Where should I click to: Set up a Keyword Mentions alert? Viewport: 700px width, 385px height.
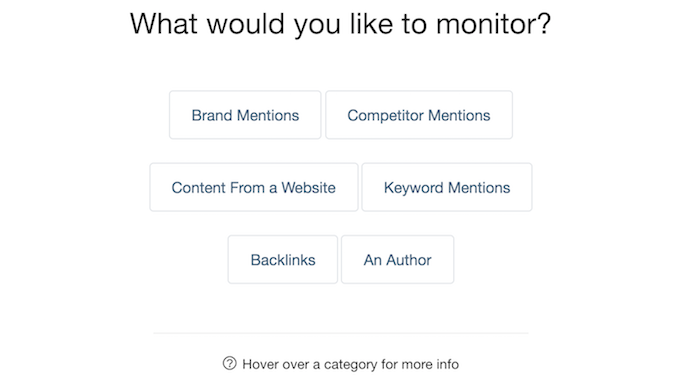[x=447, y=187]
